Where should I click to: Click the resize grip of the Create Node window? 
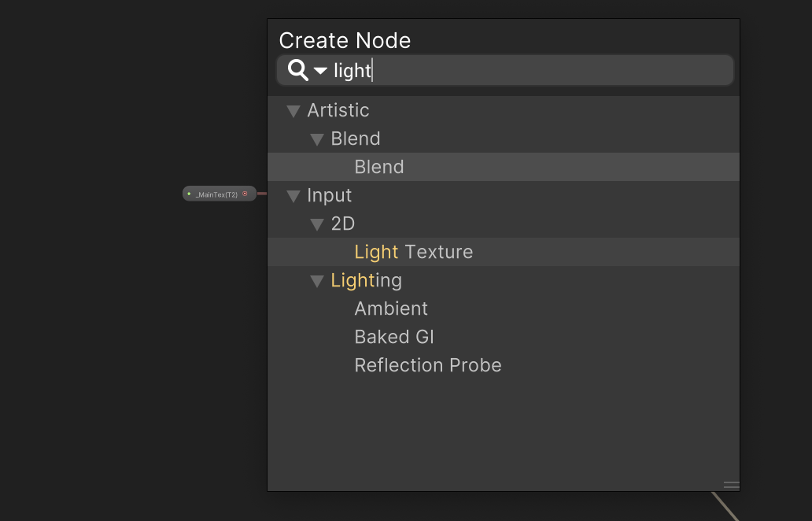730,485
